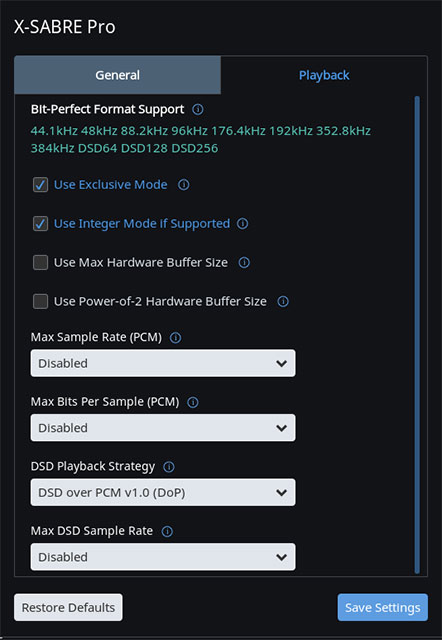442x640 pixels.
Task: Show info for Use Max Hardware Buffer Size
Action: [x=244, y=262]
